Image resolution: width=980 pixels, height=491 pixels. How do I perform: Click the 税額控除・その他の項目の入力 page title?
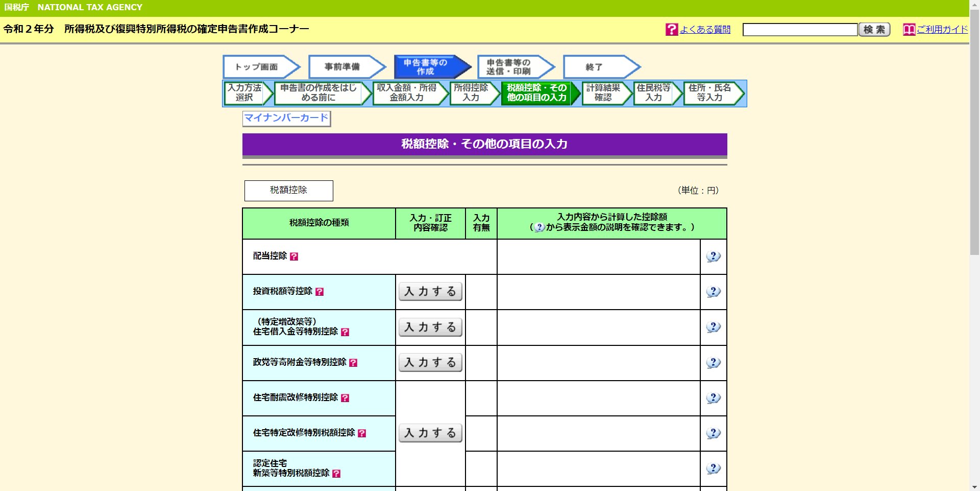pyautogui.click(x=484, y=145)
